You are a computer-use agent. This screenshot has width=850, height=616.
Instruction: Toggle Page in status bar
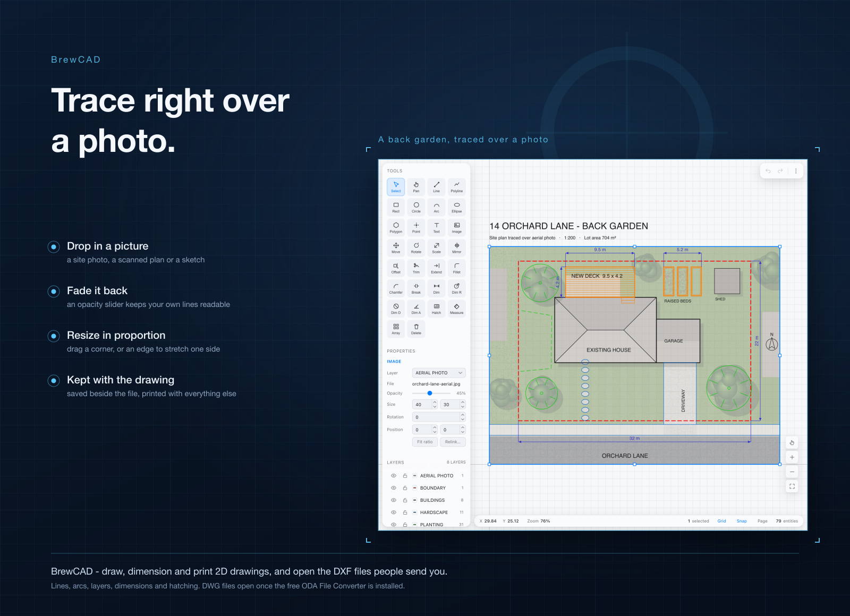(762, 521)
